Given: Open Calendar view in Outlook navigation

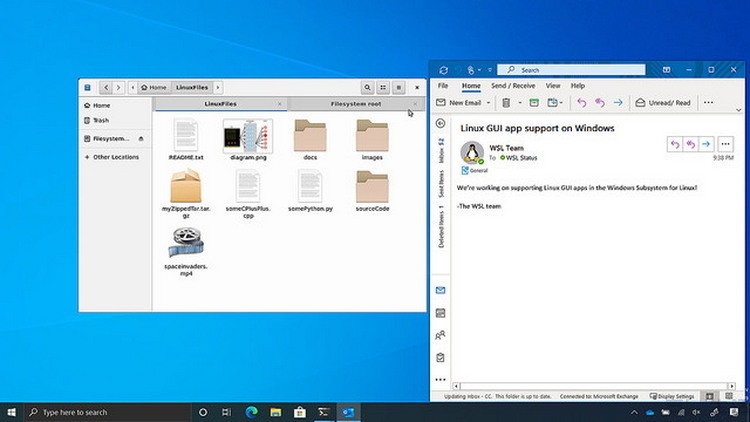Looking at the screenshot, I should click(441, 313).
